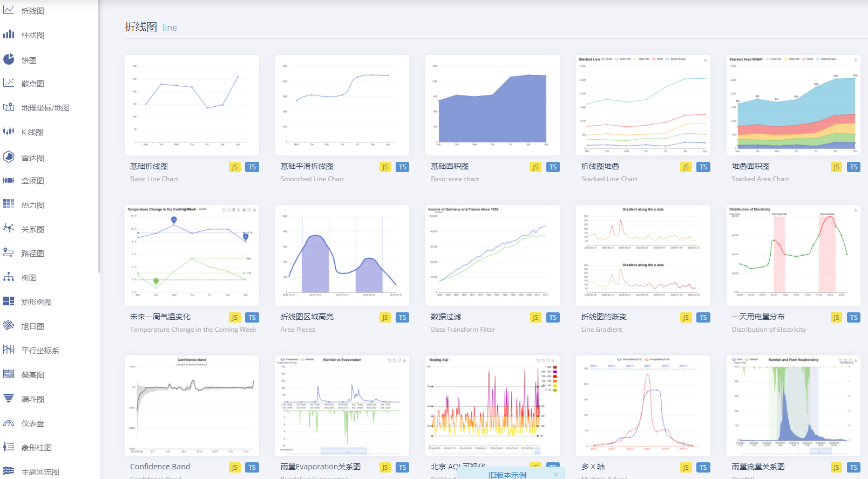Open the 地理坐标/地图 menu item
Image resolution: width=868 pixels, height=479 pixels.
click(45, 108)
